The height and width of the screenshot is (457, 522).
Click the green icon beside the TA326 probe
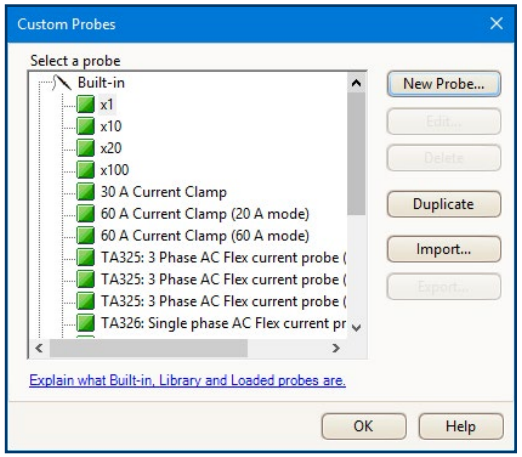pos(86,323)
